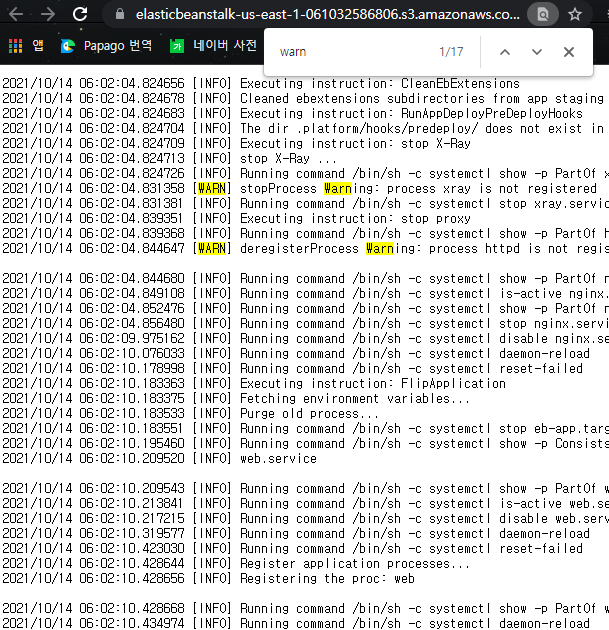Click 'Registering the proc: web' line

(327, 579)
